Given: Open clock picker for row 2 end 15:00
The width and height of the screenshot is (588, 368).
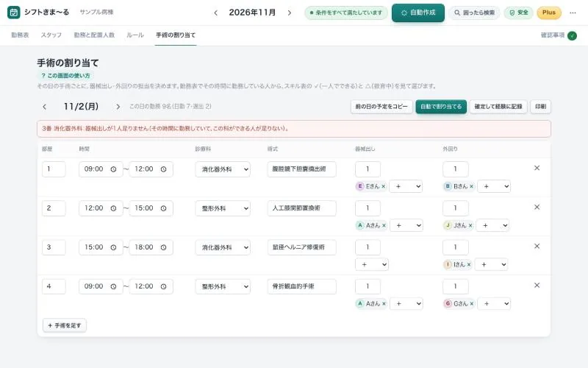Looking at the screenshot, I should click(163, 208).
